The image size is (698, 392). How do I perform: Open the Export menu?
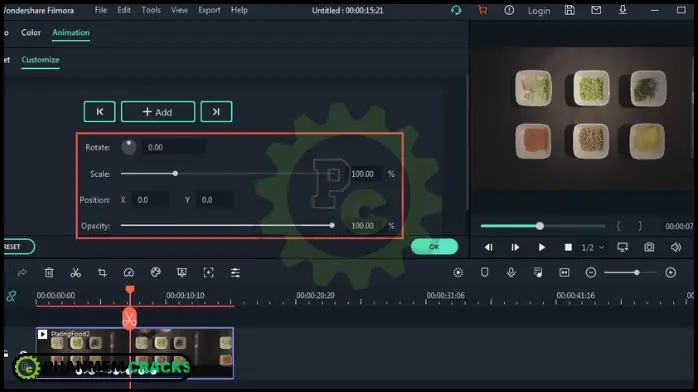[209, 10]
